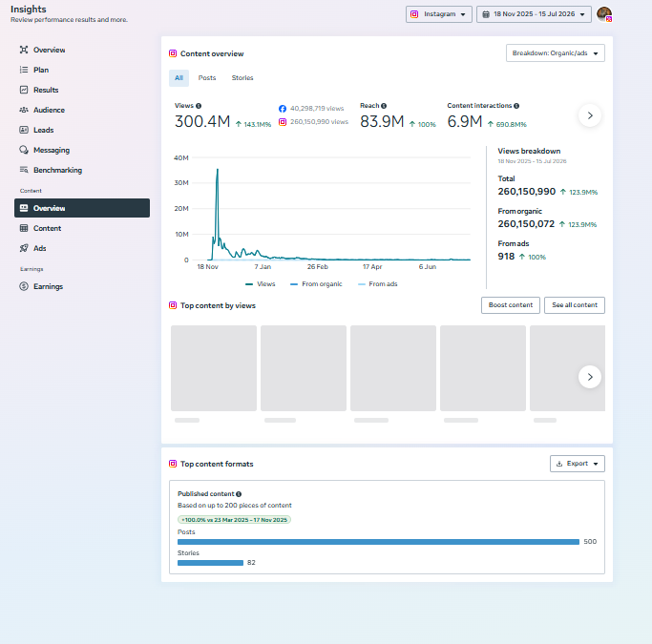The width and height of the screenshot is (652, 644).
Task: Open Leads page in sidebar
Action: (82, 130)
